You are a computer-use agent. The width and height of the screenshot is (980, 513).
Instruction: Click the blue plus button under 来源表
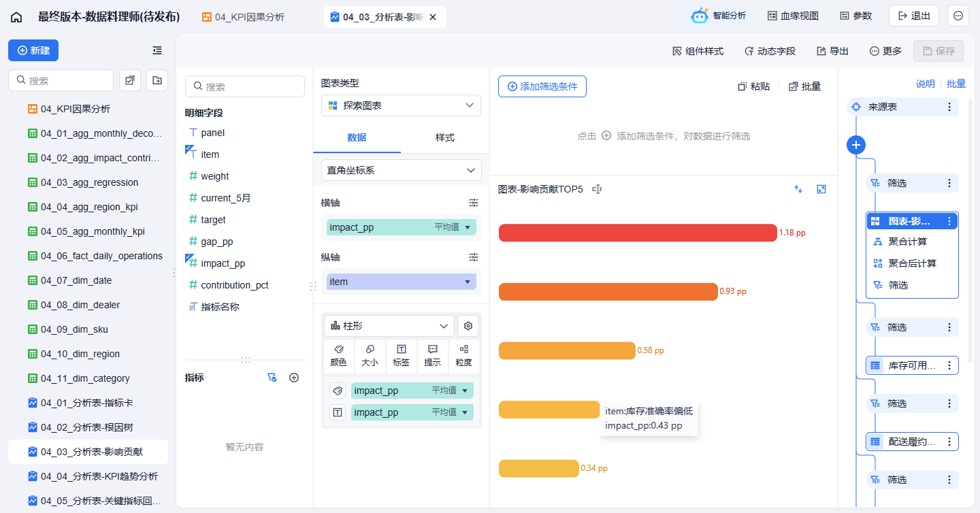point(856,145)
